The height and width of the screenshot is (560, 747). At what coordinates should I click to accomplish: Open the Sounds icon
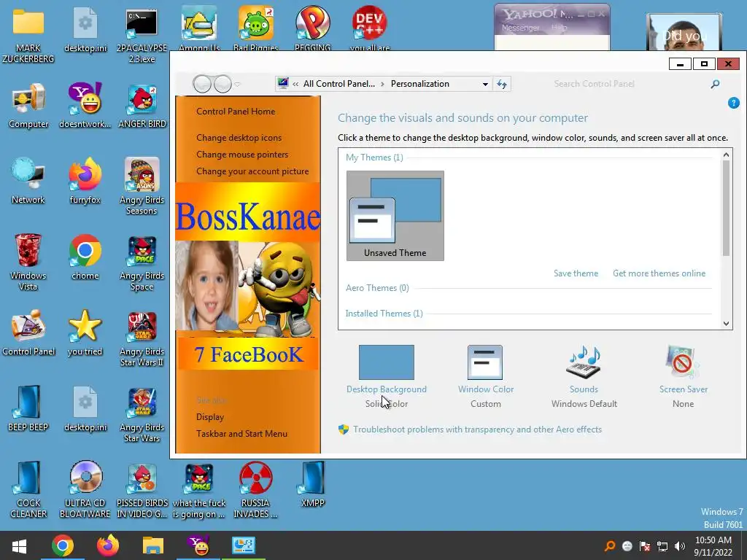(584, 362)
